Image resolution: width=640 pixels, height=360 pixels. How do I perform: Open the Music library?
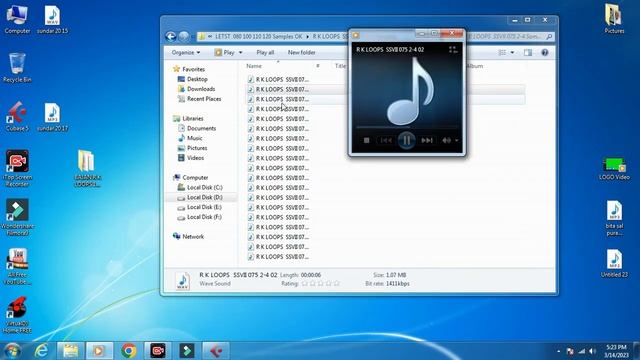pyautogui.click(x=194, y=138)
